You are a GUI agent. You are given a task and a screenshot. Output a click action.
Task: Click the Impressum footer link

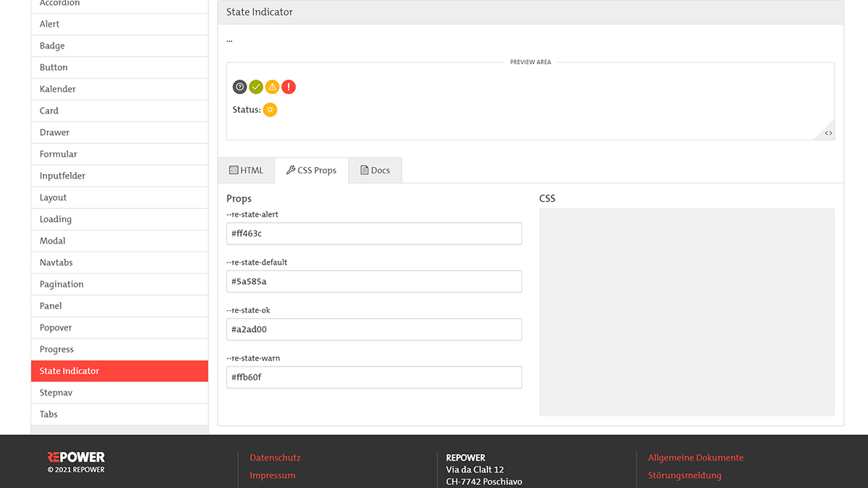click(x=272, y=475)
